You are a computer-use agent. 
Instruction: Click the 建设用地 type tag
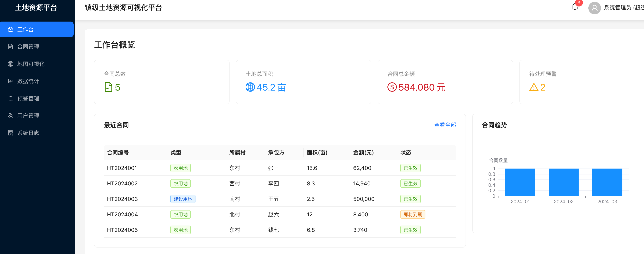point(183,199)
